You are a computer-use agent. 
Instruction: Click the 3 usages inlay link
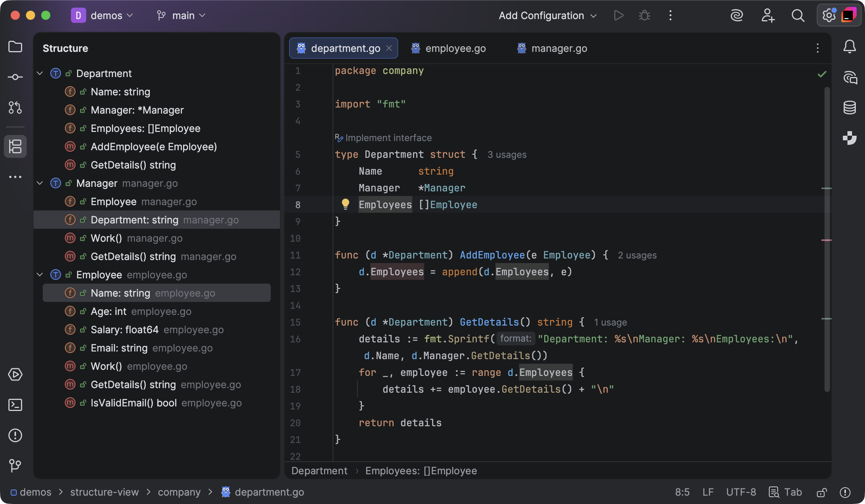point(507,154)
